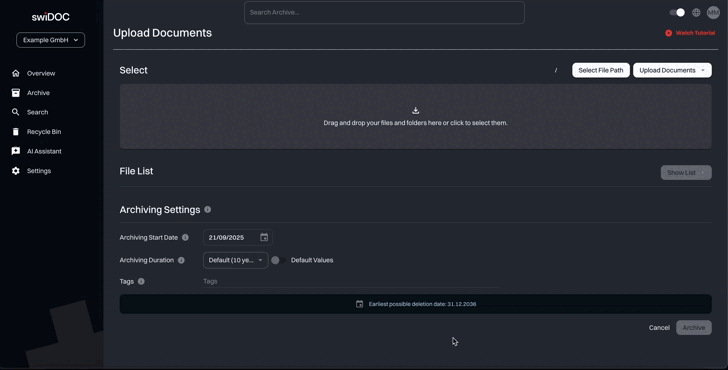Click the Cancel button
Image resolution: width=728 pixels, height=370 pixels.
click(659, 328)
